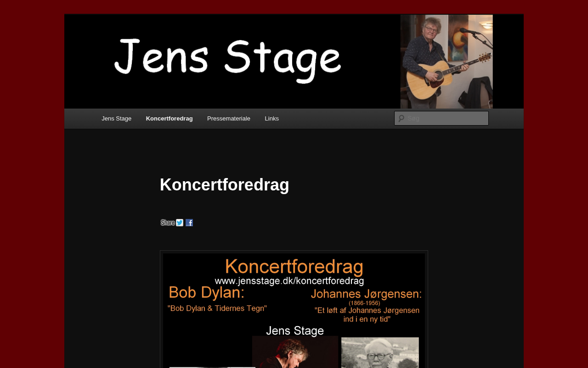Click the orange Koncertforedrag title in poster
The height and width of the screenshot is (368, 588).
coord(294,267)
